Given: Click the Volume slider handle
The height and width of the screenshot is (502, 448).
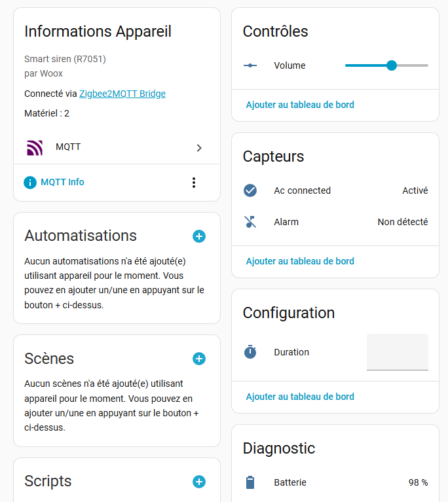Looking at the screenshot, I should click(392, 65).
